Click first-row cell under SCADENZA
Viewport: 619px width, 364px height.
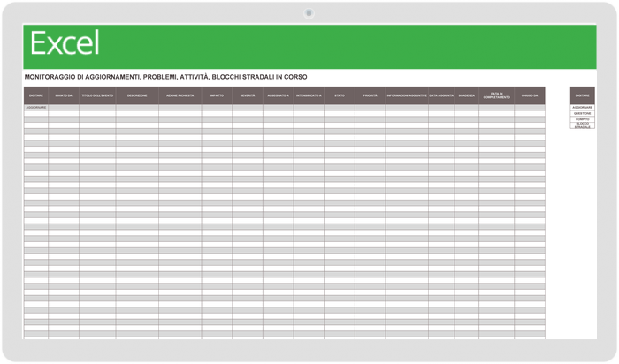coord(467,107)
